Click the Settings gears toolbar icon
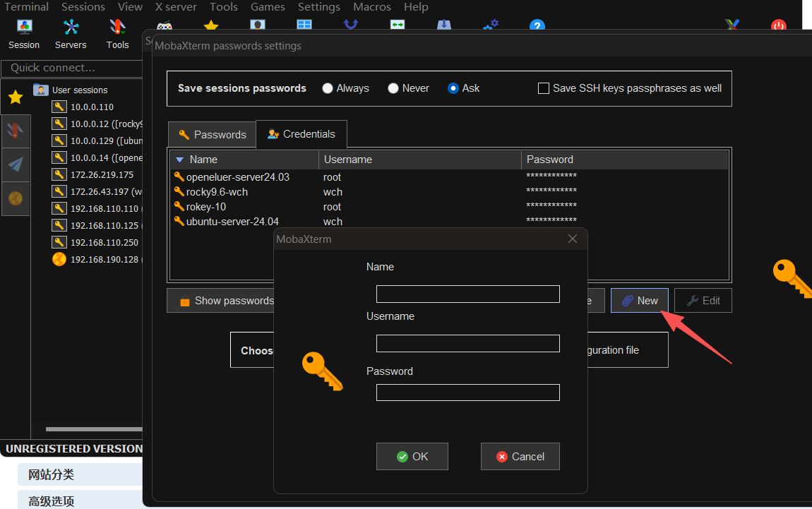 (x=491, y=25)
